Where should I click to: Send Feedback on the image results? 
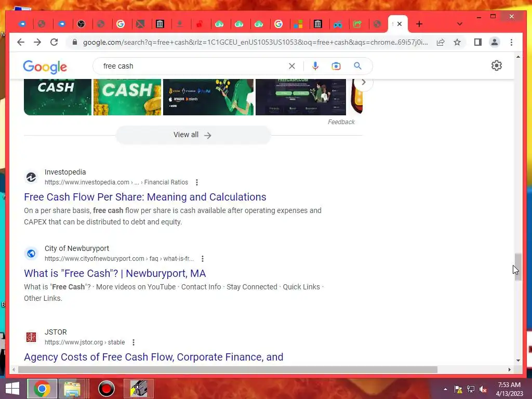tap(341, 122)
